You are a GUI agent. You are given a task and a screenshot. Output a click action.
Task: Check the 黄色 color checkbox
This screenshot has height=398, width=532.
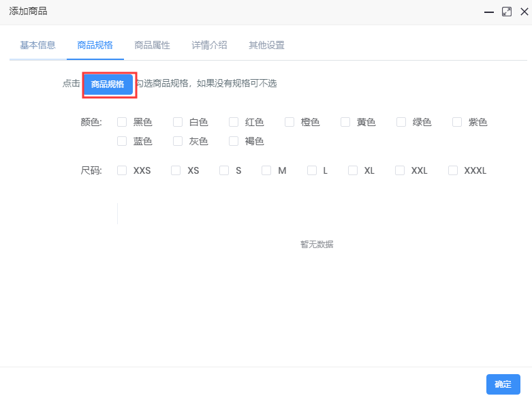click(345, 122)
